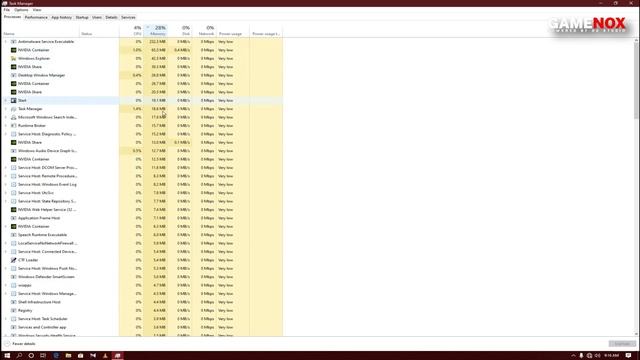Click the Shell Infrastructure Host icon
This screenshot has height=360, width=640.
point(13,302)
